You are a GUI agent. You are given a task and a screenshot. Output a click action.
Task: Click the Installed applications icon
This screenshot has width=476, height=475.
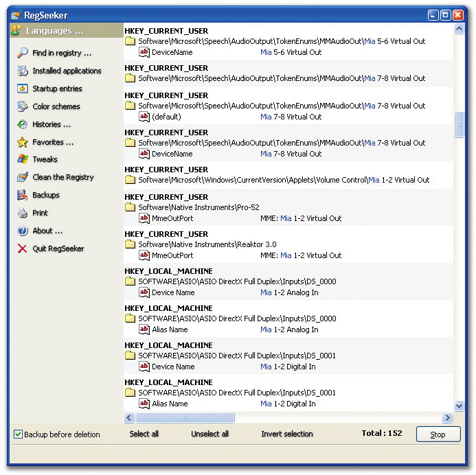23,71
